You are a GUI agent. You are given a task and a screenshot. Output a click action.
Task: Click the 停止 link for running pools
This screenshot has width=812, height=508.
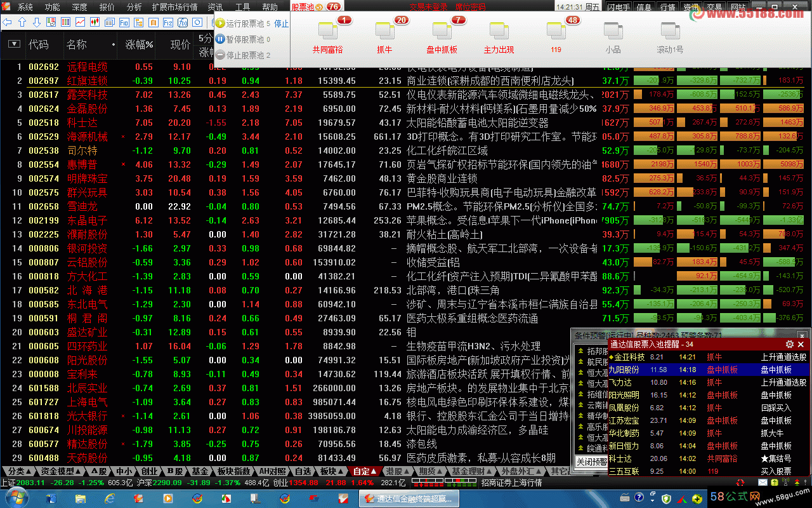tap(281, 23)
